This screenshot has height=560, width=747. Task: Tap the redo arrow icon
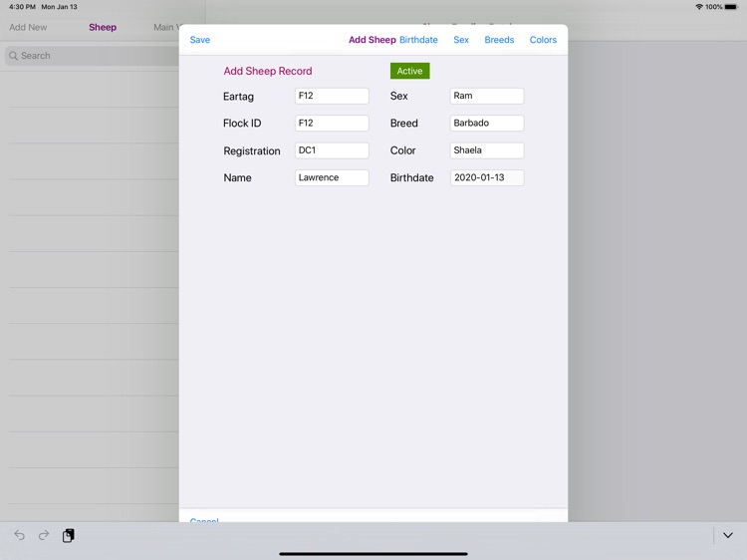(x=44, y=535)
